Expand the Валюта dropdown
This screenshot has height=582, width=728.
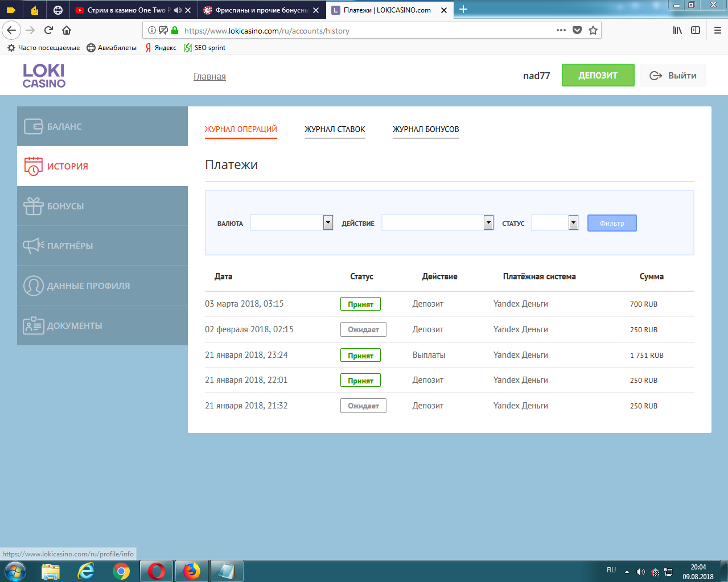coord(328,223)
